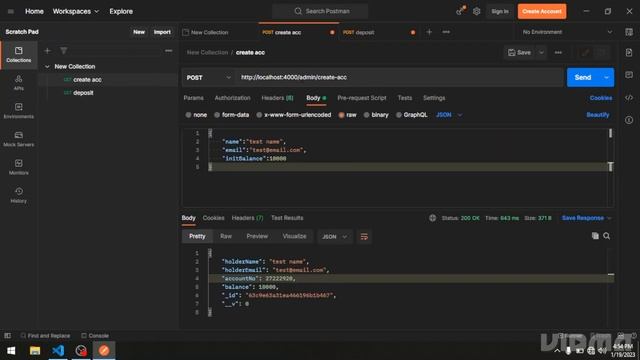Open the response Test Results tab
This screenshot has width=640, height=360.
pyautogui.click(x=287, y=218)
